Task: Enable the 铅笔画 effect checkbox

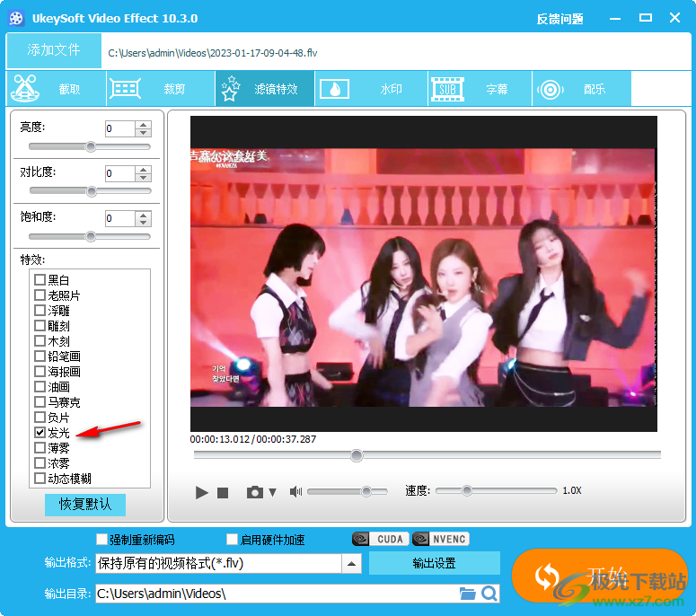Action: (x=40, y=356)
